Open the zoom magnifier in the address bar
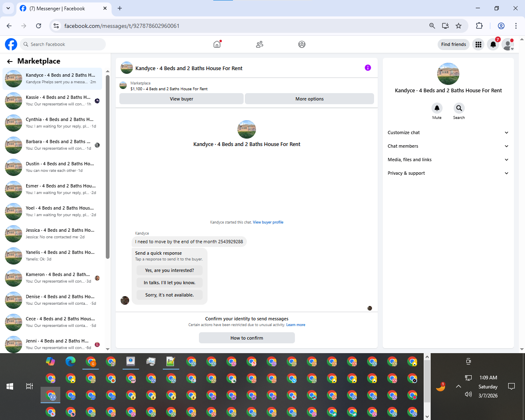This screenshot has height=420, width=525. point(432,26)
